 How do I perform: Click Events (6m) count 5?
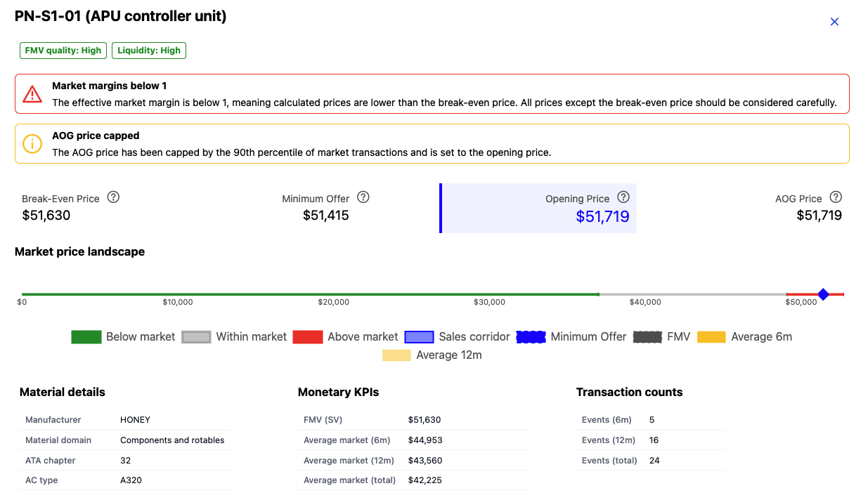tap(652, 420)
